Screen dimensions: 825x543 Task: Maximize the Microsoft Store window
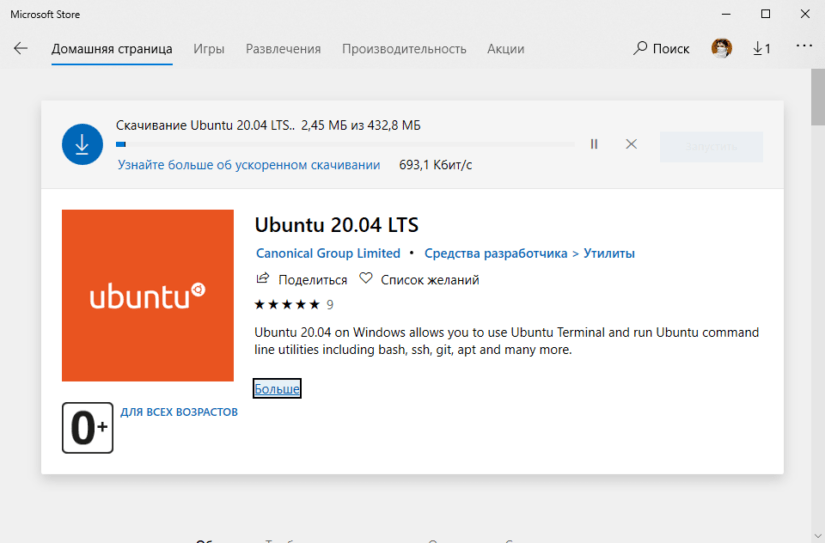766,14
